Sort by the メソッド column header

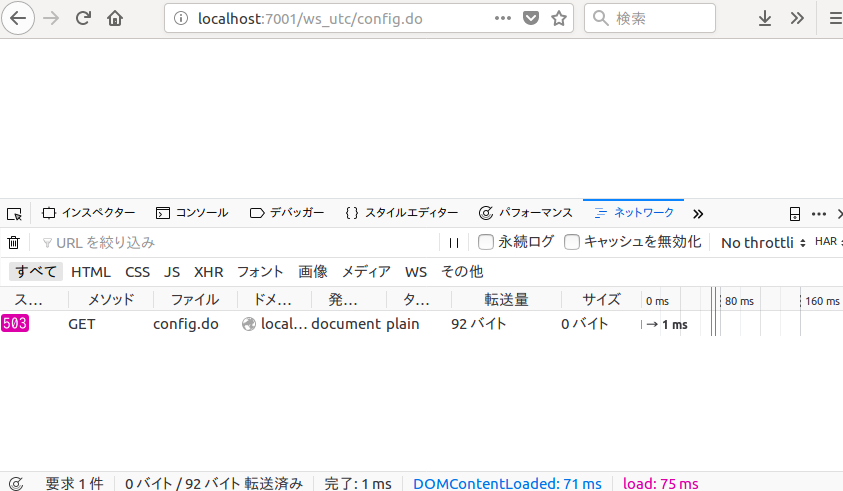(x=111, y=299)
